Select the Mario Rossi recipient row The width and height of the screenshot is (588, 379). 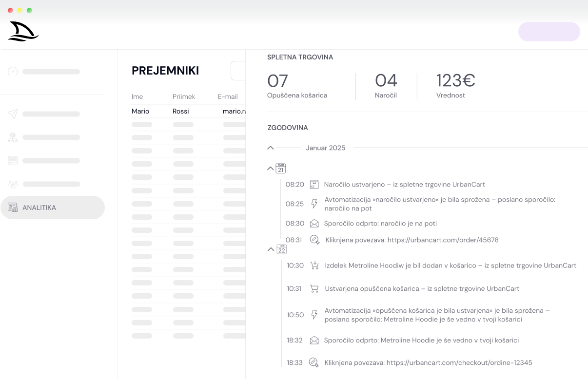pyautogui.click(x=188, y=112)
